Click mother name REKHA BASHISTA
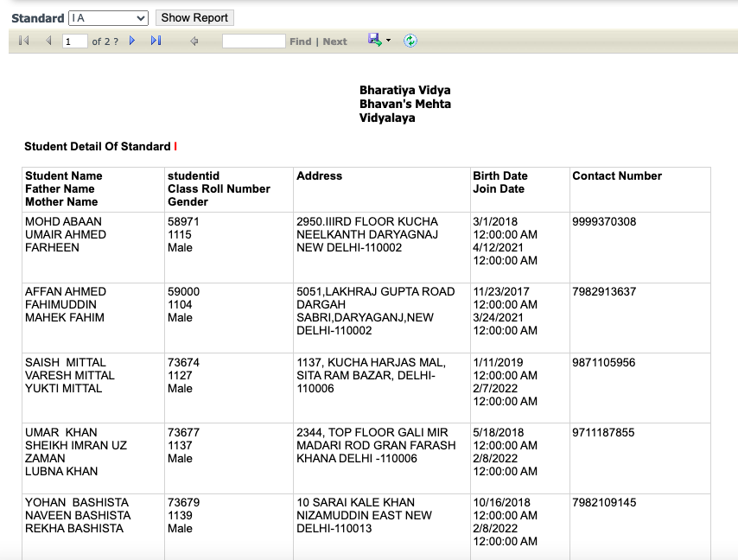This screenshot has width=738, height=560. click(x=74, y=529)
